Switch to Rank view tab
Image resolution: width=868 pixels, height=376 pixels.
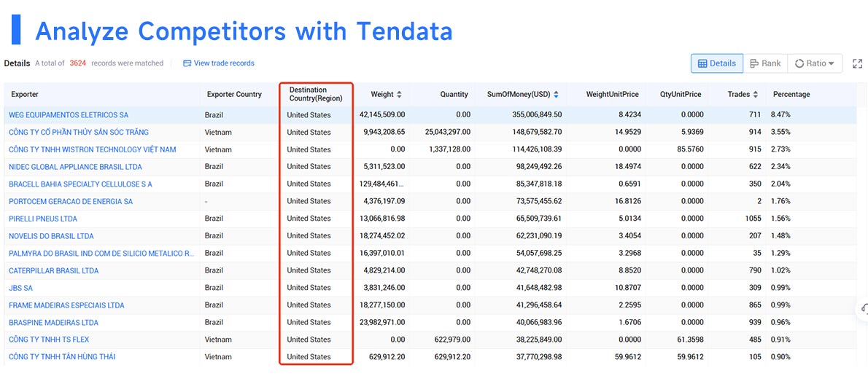click(765, 63)
